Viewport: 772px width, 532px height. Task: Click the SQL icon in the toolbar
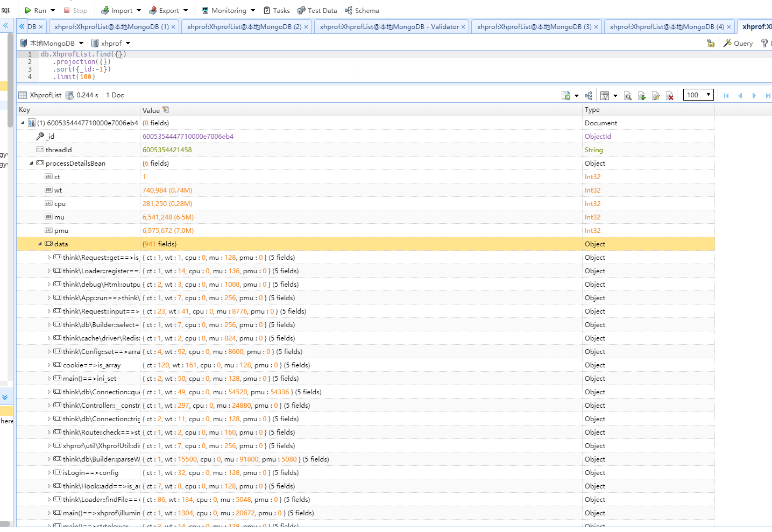pos(6,10)
